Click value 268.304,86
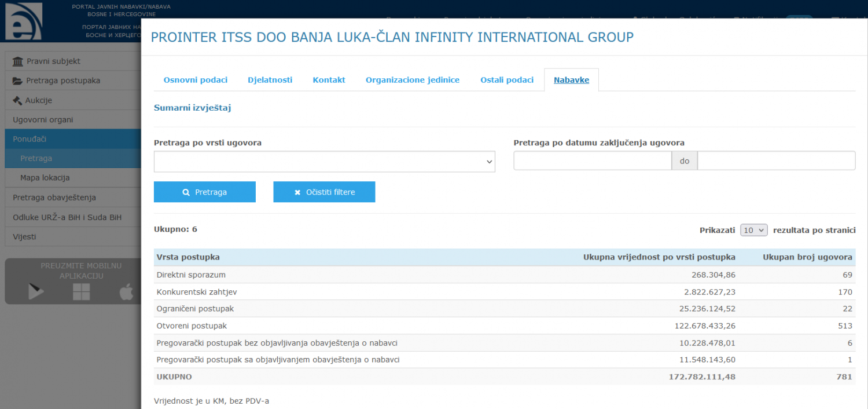Viewport: 868px width, 409px height. [713, 275]
